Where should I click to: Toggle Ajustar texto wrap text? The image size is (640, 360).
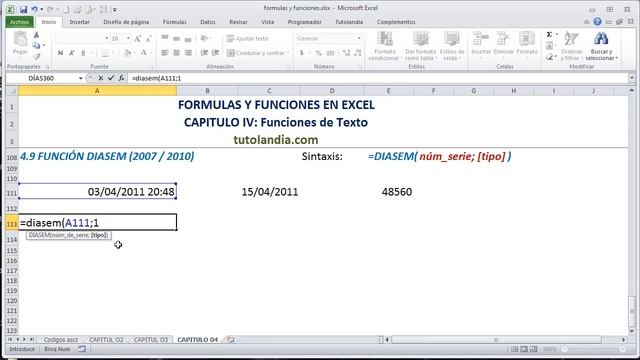(247, 38)
